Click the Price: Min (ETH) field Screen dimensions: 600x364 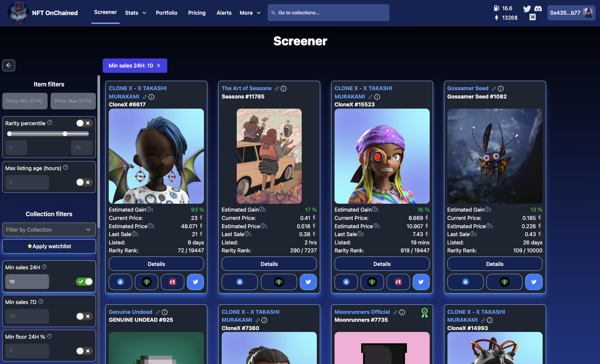pos(25,101)
